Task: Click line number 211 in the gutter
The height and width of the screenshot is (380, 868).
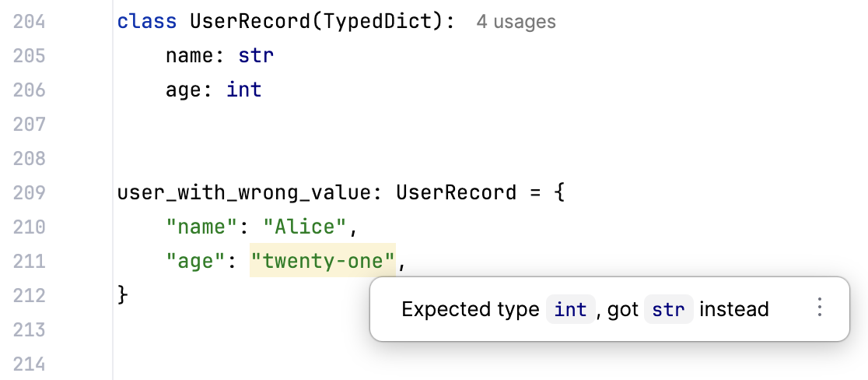Action: [30, 261]
